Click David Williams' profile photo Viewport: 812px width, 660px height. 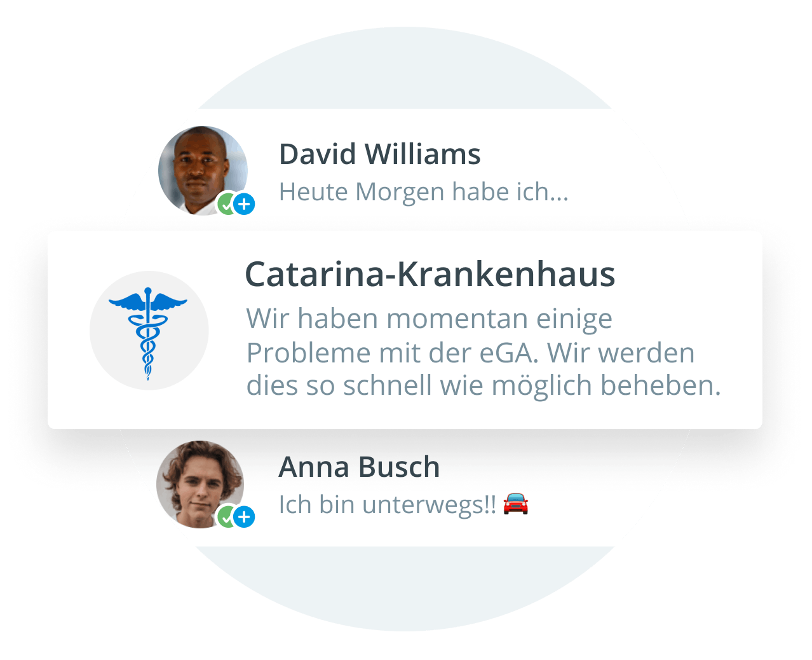tap(203, 170)
